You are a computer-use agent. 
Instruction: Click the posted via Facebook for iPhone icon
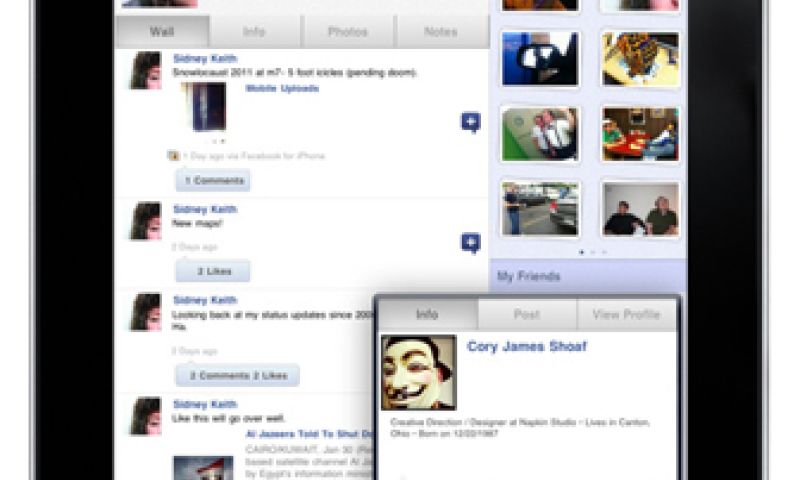click(x=173, y=156)
